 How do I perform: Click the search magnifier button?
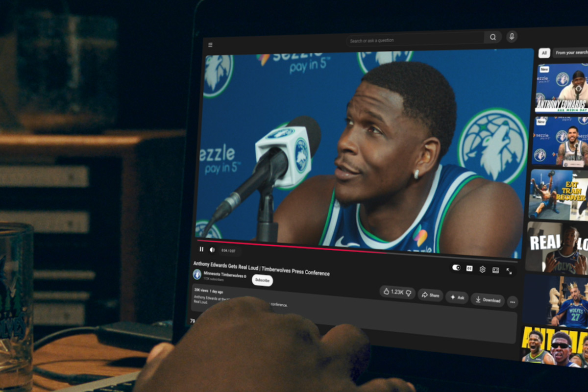coord(493,37)
